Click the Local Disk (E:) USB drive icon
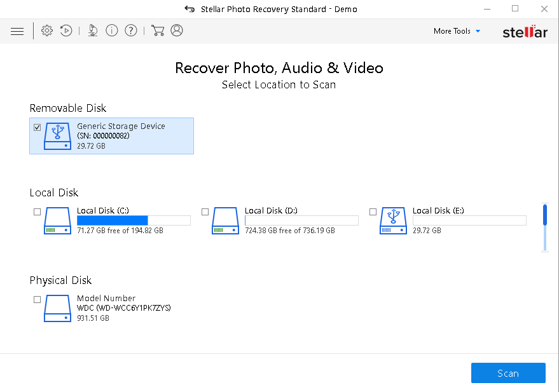Screen dimensions: 559x392 pos(393,220)
